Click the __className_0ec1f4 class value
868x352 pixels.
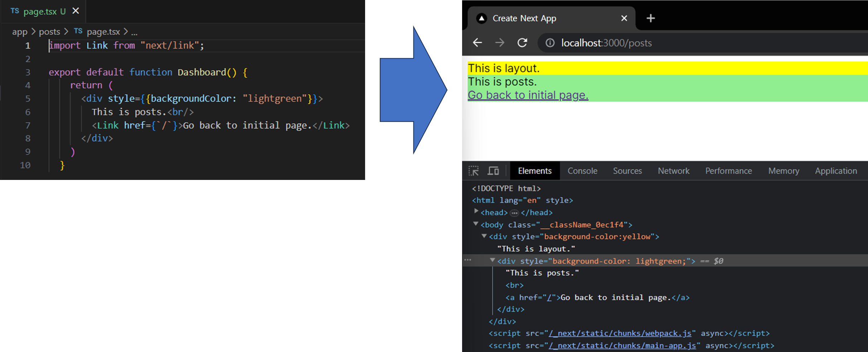(582, 225)
